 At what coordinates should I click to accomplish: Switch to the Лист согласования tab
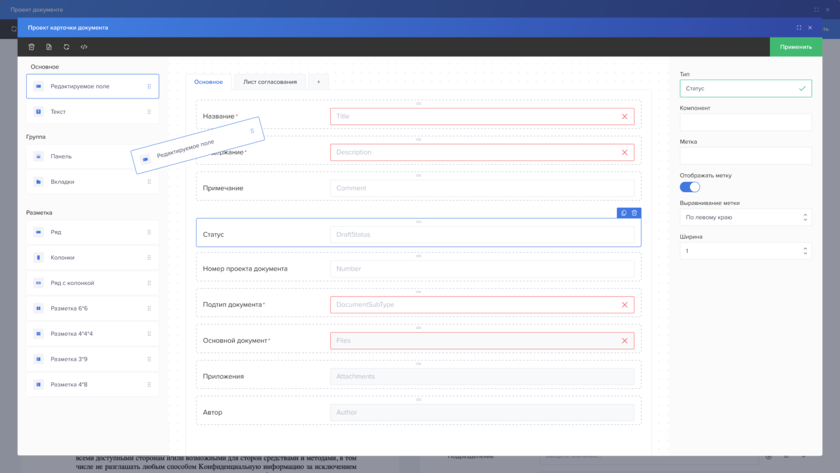coord(270,82)
